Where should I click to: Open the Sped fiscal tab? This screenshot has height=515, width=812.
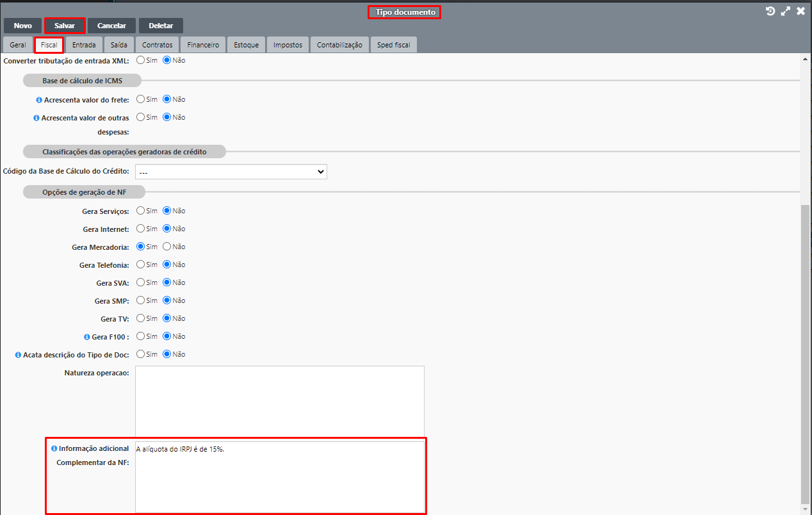[394, 45]
